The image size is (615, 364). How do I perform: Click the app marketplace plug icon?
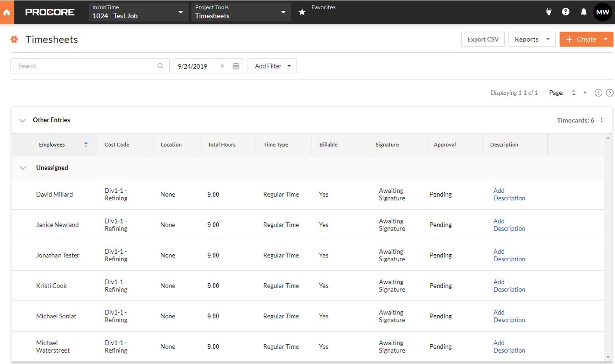pyautogui.click(x=548, y=12)
